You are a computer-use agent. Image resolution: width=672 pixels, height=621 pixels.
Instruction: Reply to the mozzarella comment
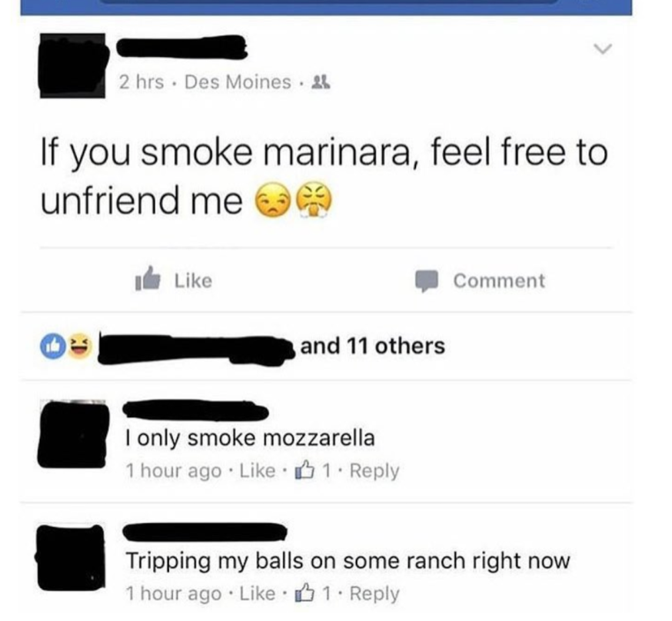click(374, 470)
